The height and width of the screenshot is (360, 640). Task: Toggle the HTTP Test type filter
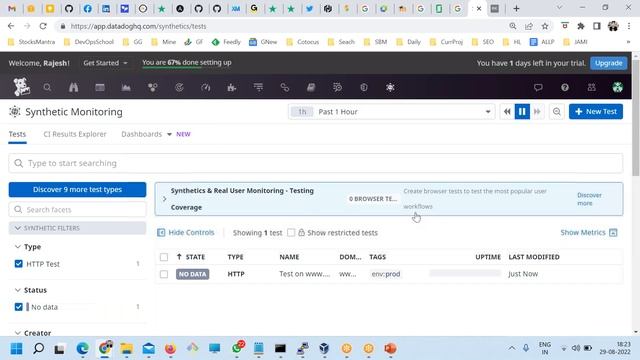(x=18, y=264)
